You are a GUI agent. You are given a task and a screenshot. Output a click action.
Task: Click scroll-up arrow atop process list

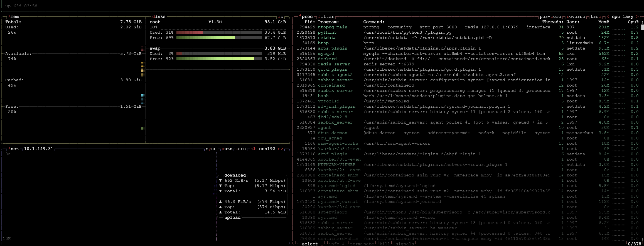642,22
